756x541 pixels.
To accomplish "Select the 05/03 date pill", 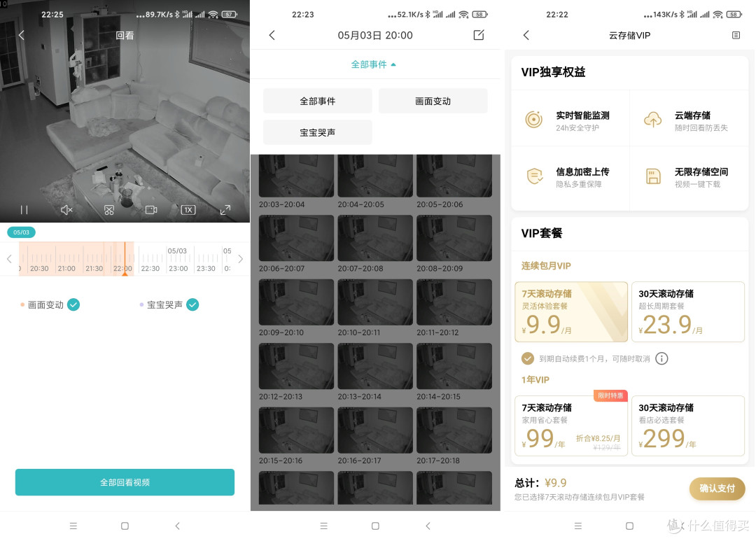I will tap(21, 232).
